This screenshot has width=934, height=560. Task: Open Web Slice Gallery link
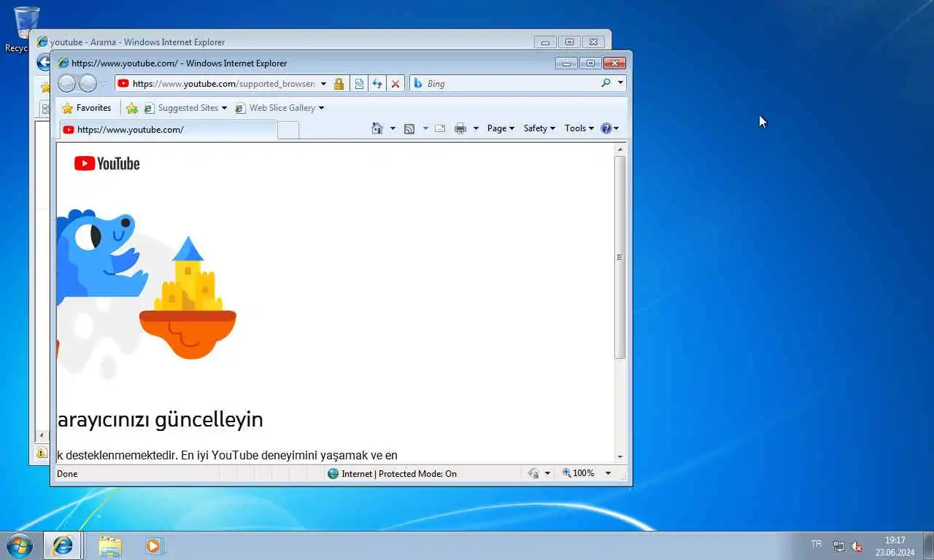pos(279,108)
